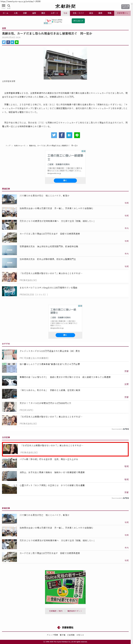
Task: Click large Hatena B! icon below article text
Action: (x=69, y=135)
